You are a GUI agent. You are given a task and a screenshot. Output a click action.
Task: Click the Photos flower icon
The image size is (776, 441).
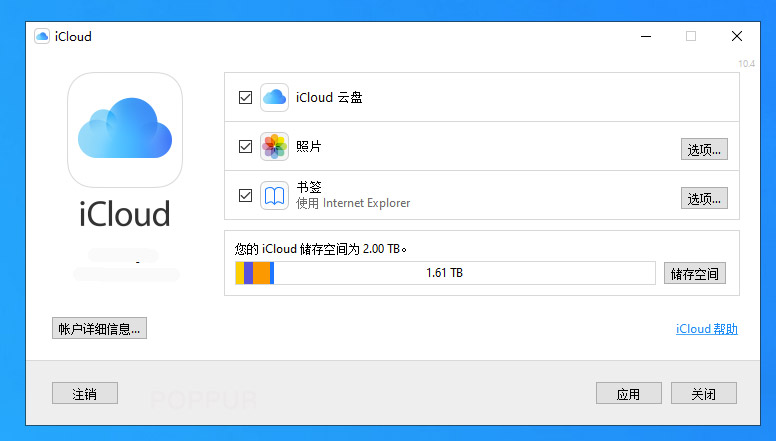click(274, 147)
